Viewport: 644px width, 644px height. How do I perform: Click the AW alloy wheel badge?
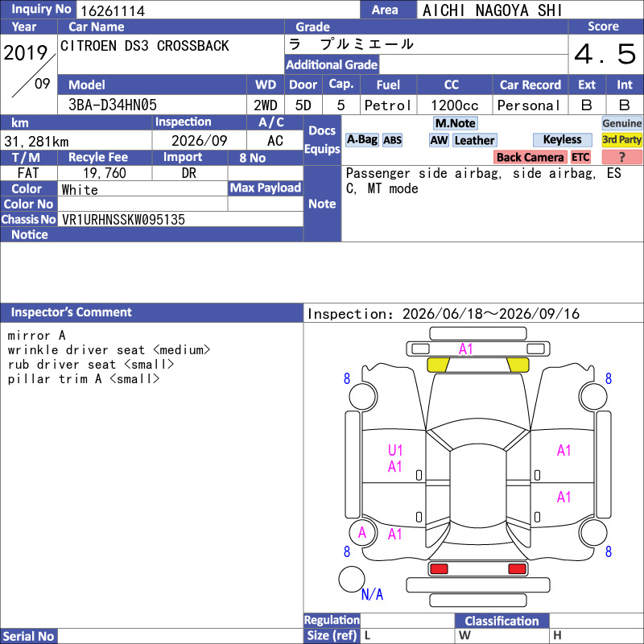[439, 140]
